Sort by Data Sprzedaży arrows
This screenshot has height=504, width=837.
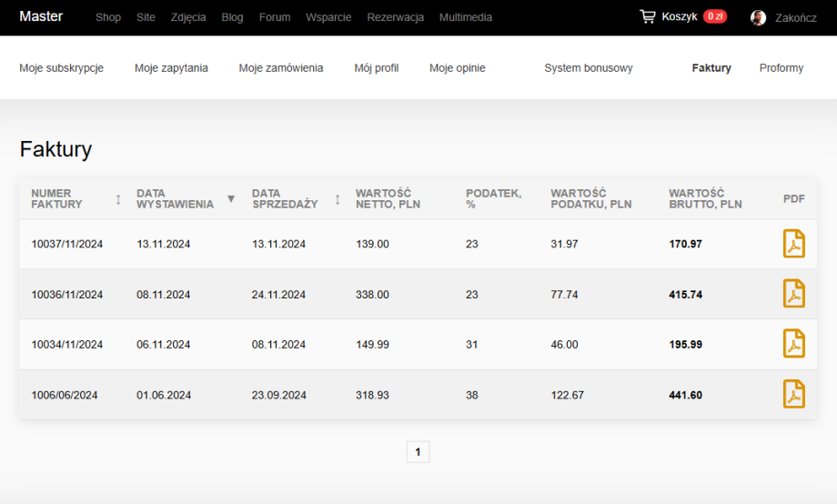tap(338, 199)
